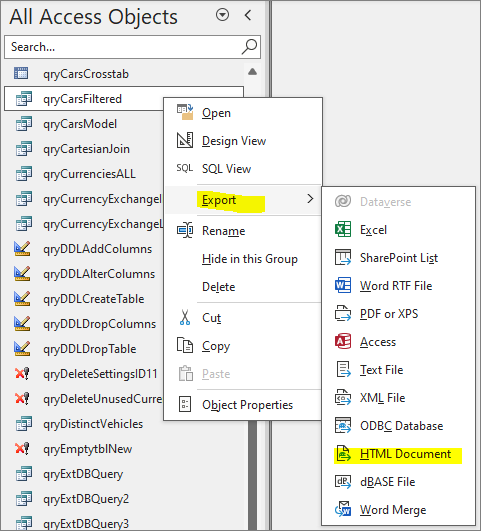Select qryDDLAlterColumns in the list
The width and height of the screenshot is (481, 531).
click(x=84, y=274)
